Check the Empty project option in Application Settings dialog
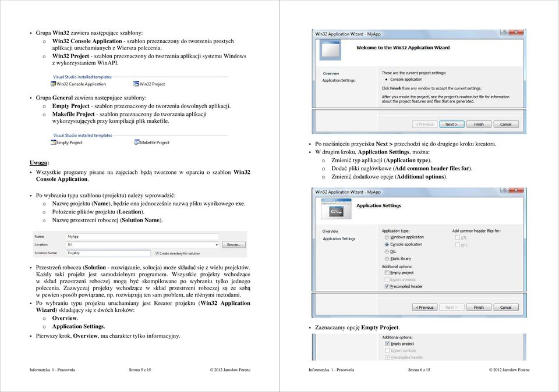The image size is (559, 392). pyautogui.click(x=387, y=273)
